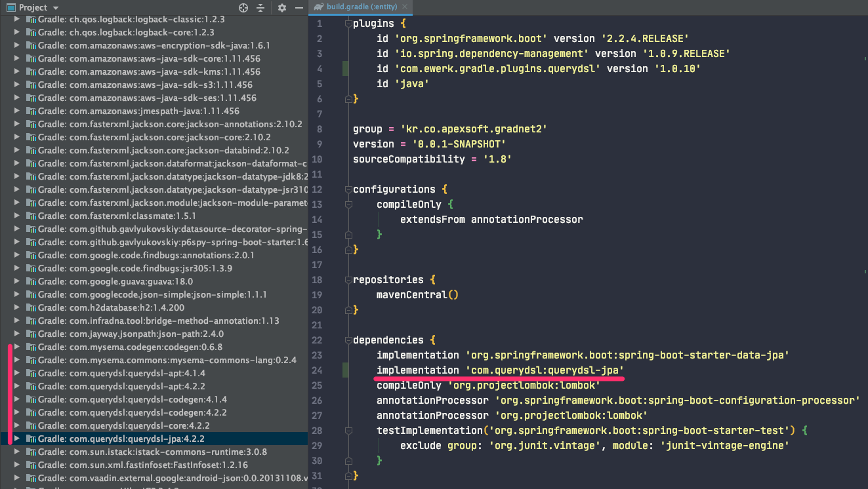Hide the Project panel with minus icon

tap(299, 8)
